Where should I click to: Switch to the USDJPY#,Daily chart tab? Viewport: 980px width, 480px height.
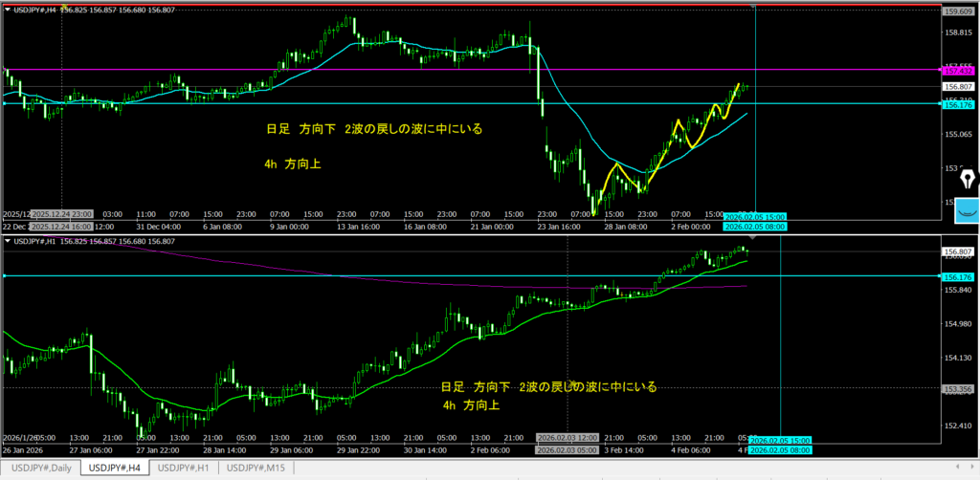(40, 469)
